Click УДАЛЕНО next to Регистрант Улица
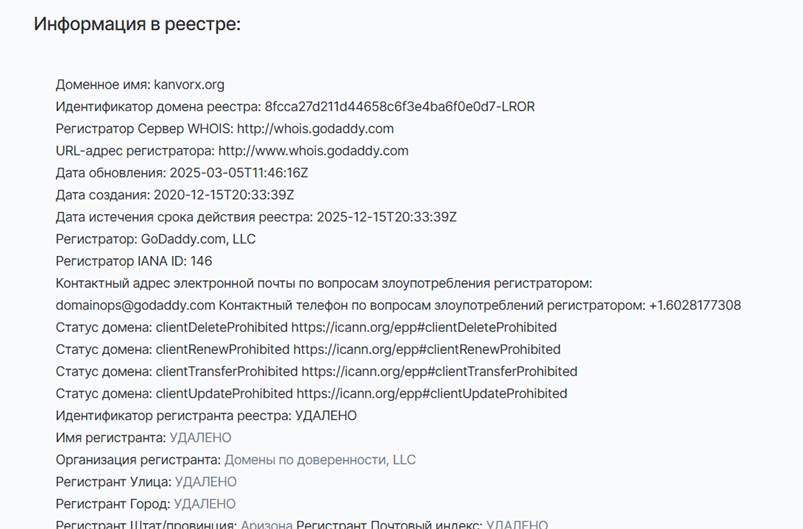 coord(206,481)
